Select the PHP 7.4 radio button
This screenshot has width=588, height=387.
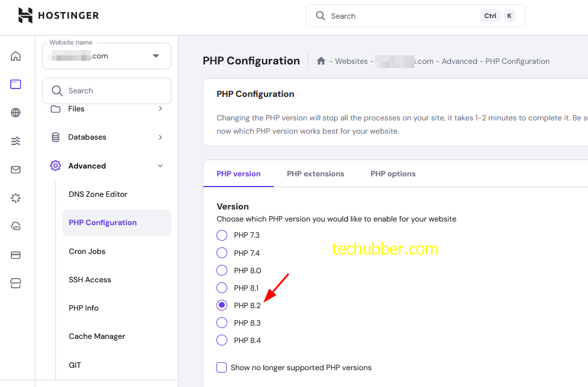pyautogui.click(x=221, y=253)
